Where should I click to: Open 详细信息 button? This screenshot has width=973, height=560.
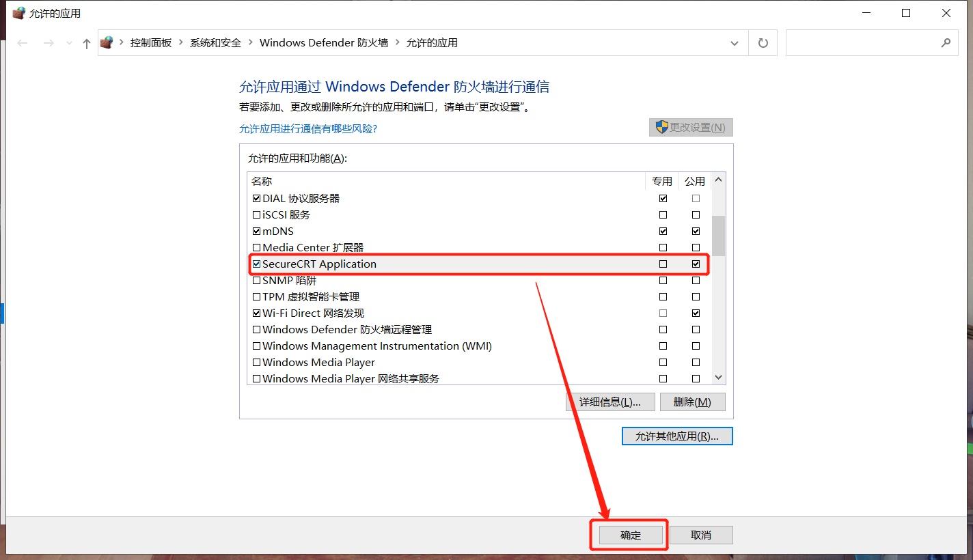[610, 402]
